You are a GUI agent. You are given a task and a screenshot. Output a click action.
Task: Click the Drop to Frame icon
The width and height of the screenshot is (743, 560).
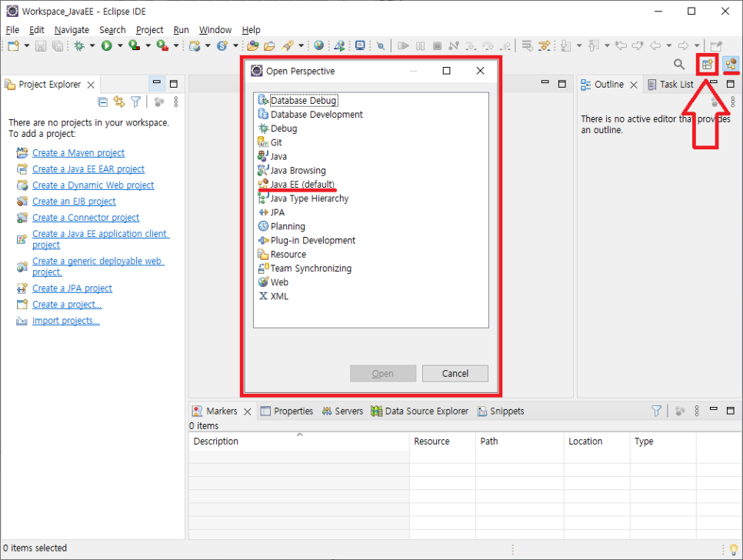(x=528, y=46)
